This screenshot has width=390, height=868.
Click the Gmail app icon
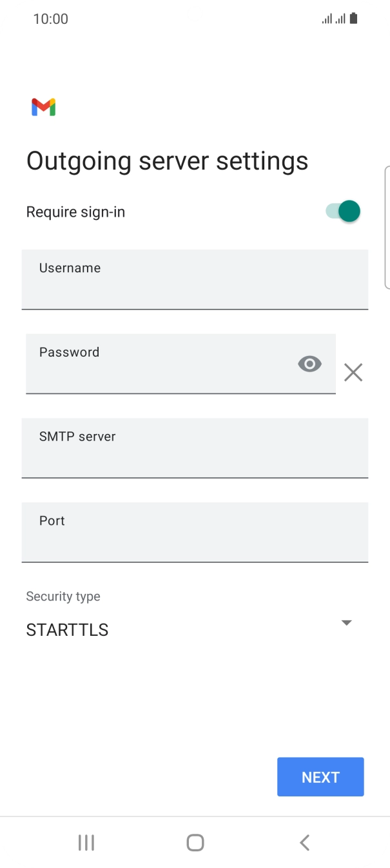point(42,106)
